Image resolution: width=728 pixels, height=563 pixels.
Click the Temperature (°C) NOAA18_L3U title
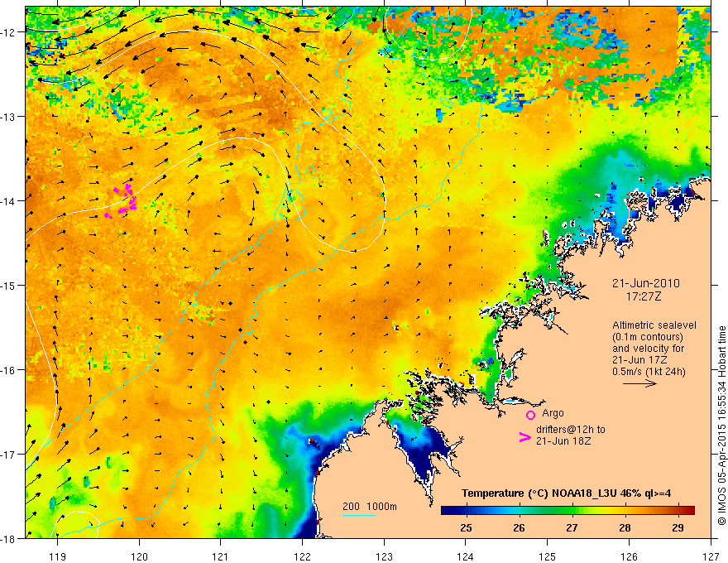pyautogui.click(x=566, y=493)
